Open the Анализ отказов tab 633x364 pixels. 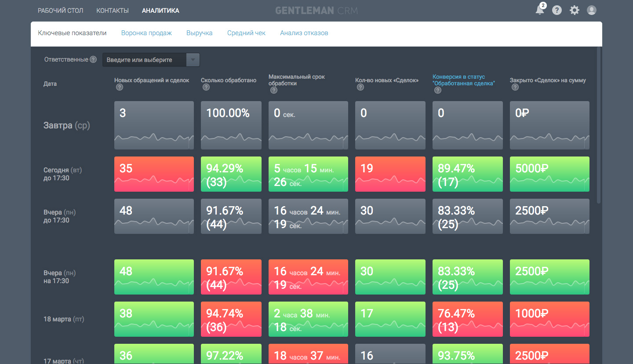click(304, 33)
